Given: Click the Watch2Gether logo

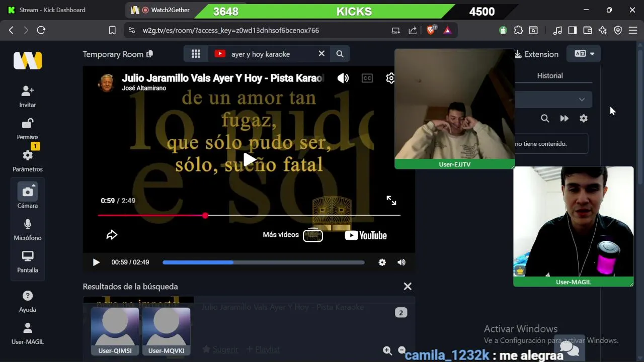Looking at the screenshot, I should (x=28, y=60).
